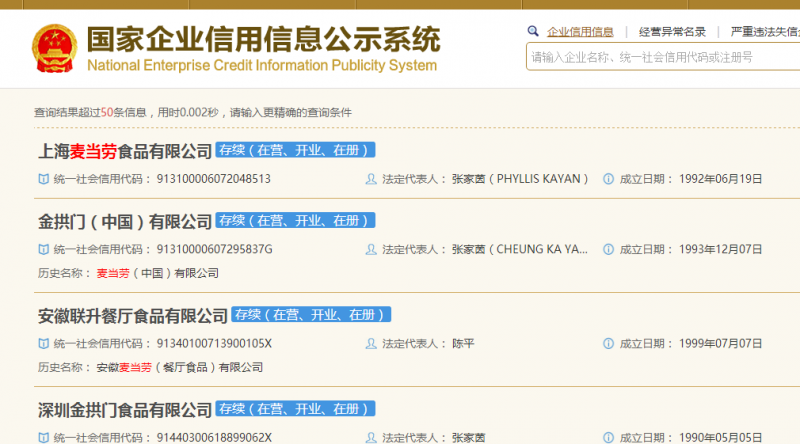Open the 经营异常名录 tab
The width and height of the screenshot is (800, 444).
point(672,32)
